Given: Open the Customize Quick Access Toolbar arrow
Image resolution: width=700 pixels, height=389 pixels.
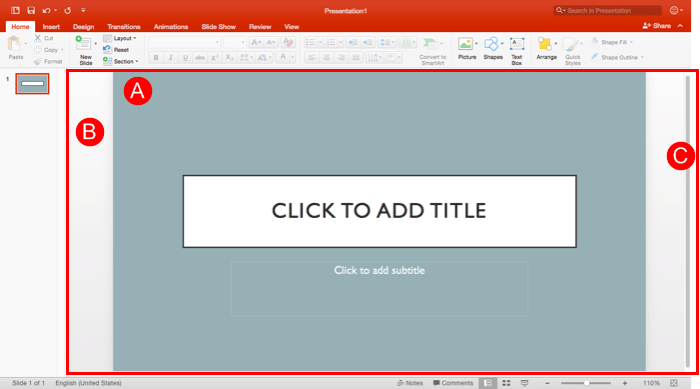Looking at the screenshot, I should tap(83, 10).
